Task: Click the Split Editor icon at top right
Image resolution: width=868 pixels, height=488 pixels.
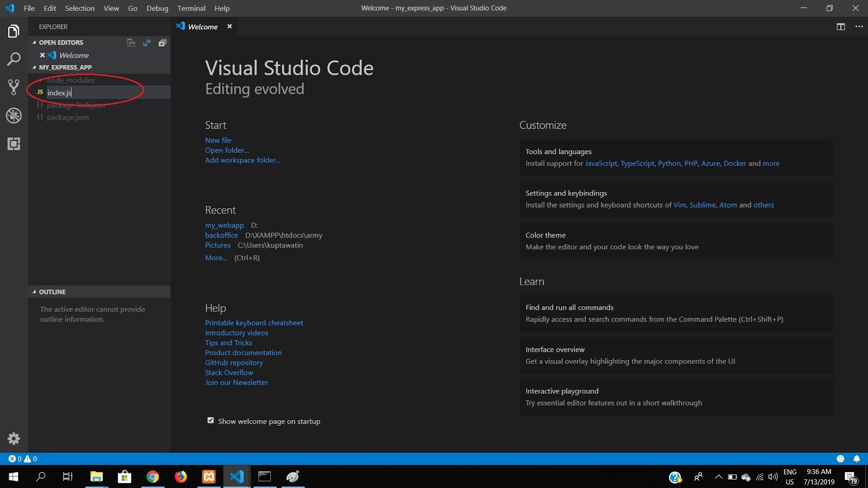Action: 840,26
